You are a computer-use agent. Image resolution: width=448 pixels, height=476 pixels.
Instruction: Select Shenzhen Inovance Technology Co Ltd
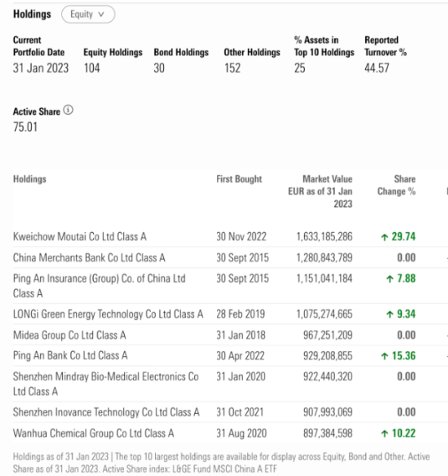coord(106,412)
